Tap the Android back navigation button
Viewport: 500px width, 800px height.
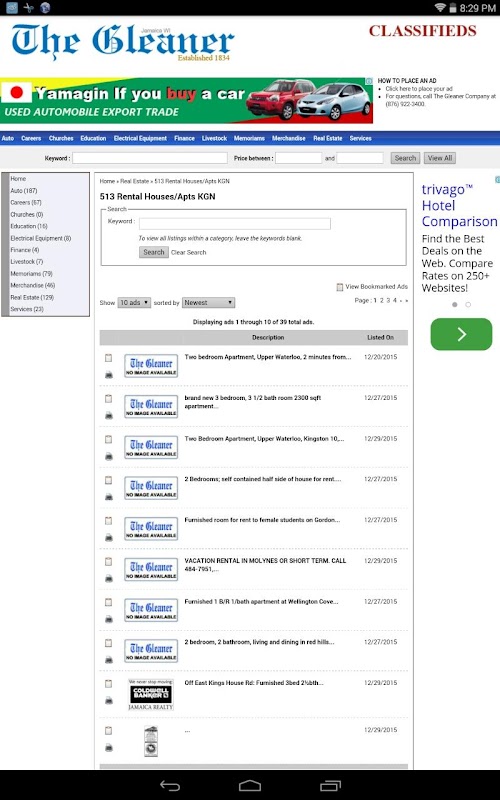click(x=170, y=786)
